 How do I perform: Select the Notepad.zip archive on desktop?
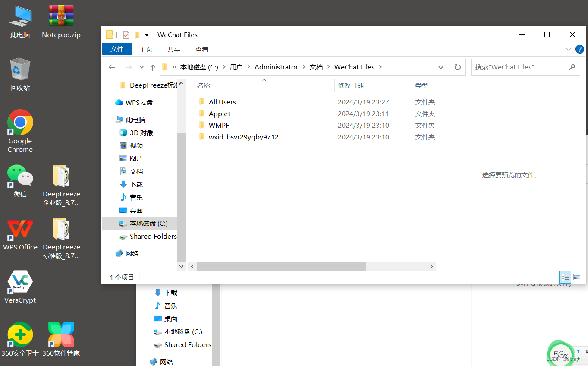click(x=61, y=22)
